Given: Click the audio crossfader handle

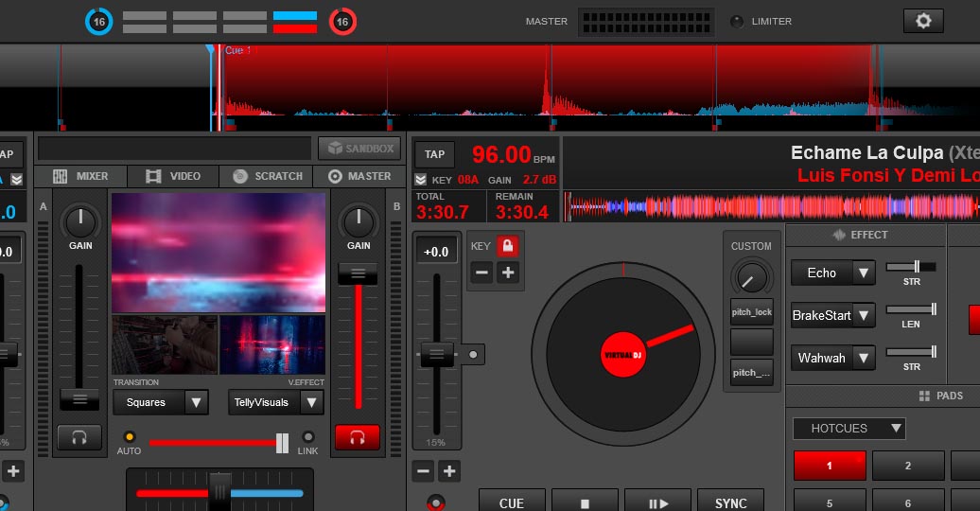Looking at the screenshot, I should [x=219, y=492].
